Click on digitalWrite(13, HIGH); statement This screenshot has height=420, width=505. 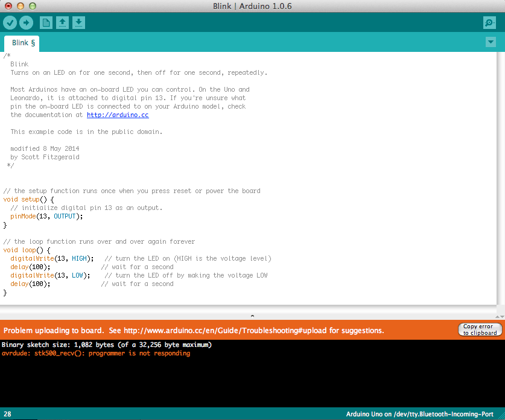pyautogui.click(x=52, y=259)
